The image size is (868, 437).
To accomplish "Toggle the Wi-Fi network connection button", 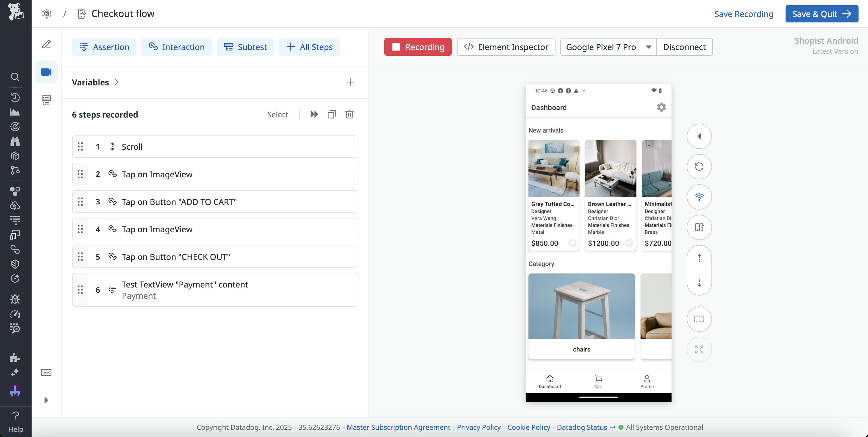I will click(x=699, y=197).
